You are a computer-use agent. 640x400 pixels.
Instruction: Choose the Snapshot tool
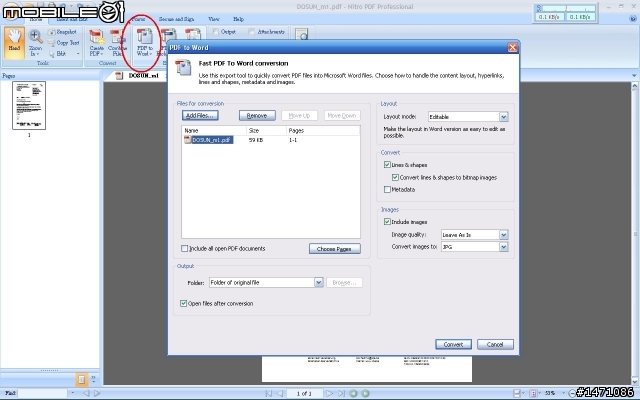click(x=62, y=32)
